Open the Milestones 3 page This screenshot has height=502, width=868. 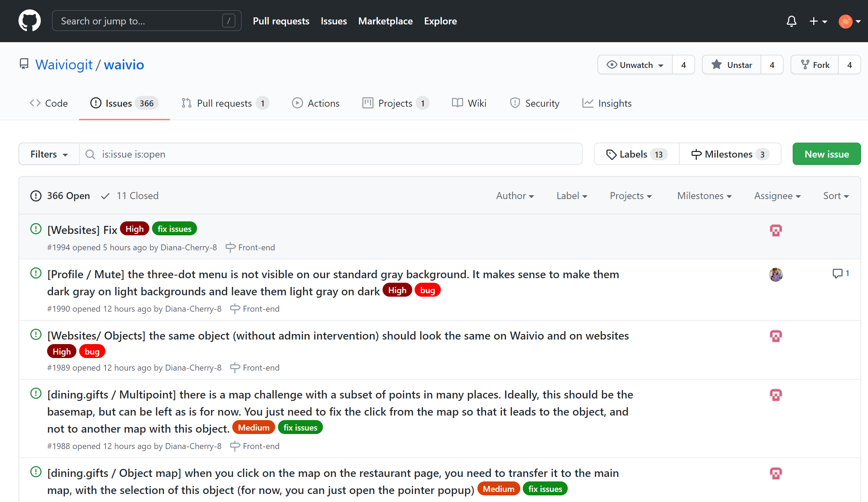coord(730,154)
